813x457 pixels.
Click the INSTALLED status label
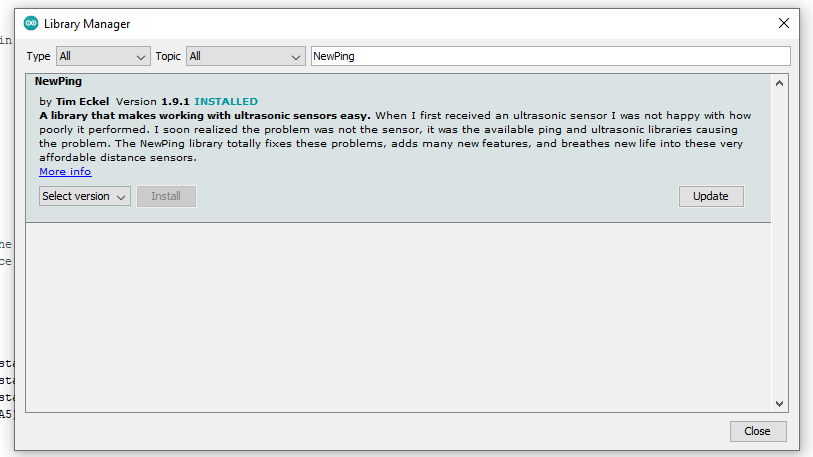226,102
